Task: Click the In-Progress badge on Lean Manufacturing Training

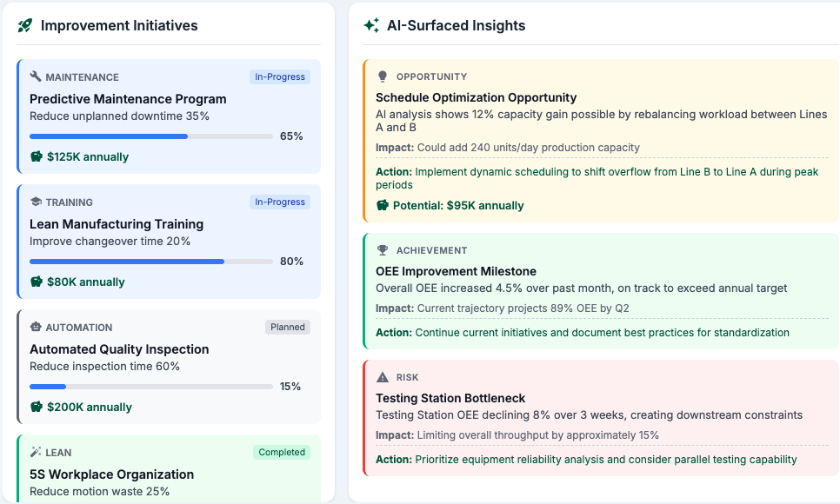Action: tap(280, 202)
